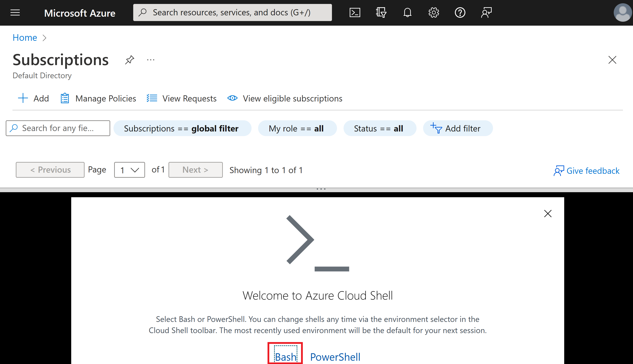Click the Microsoft Azure home title
The image size is (633, 364).
pyautogui.click(x=80, y=13)
